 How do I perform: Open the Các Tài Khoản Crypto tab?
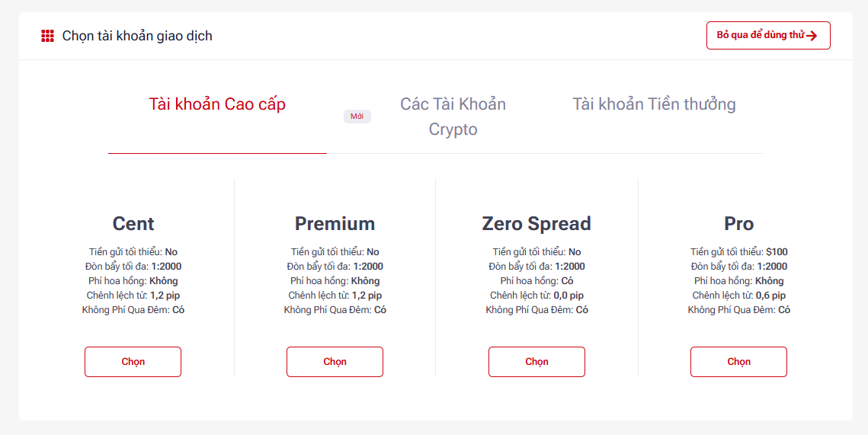[x=453, y=117]
